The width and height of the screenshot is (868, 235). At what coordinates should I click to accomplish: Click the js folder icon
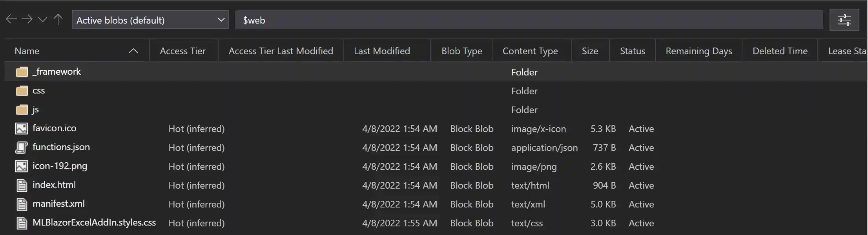tap(22, 109)
